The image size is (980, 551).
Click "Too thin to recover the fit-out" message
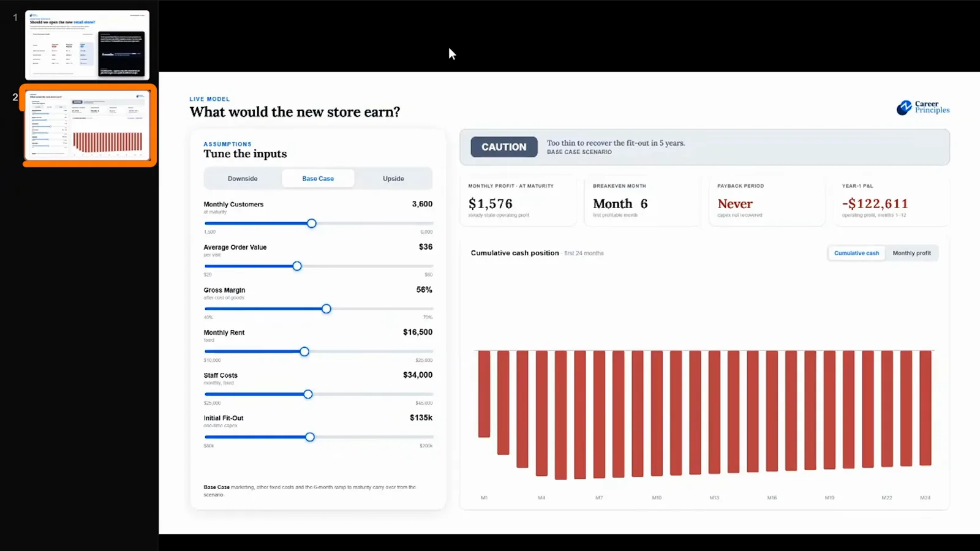coord(616,143)
